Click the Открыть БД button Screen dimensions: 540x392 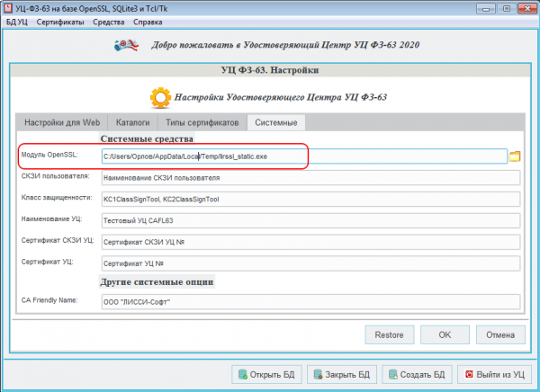tap(266, 374)
